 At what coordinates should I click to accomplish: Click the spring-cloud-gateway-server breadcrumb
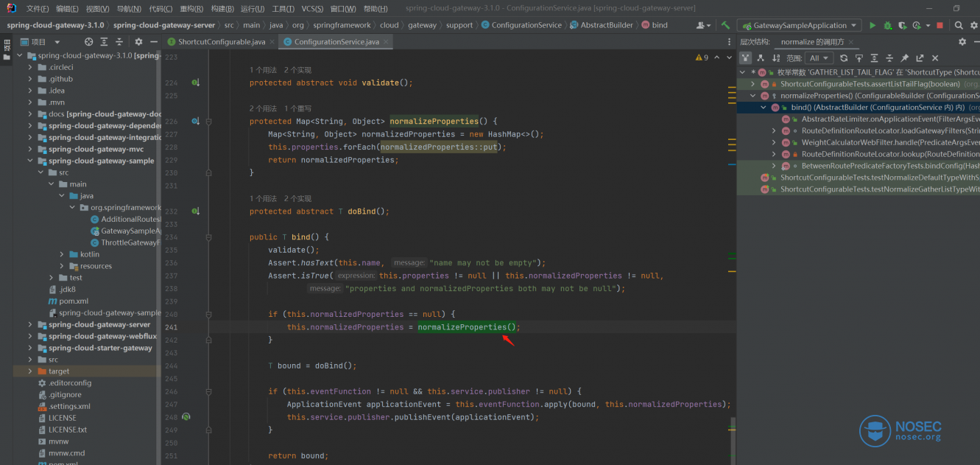pos(163,25)
